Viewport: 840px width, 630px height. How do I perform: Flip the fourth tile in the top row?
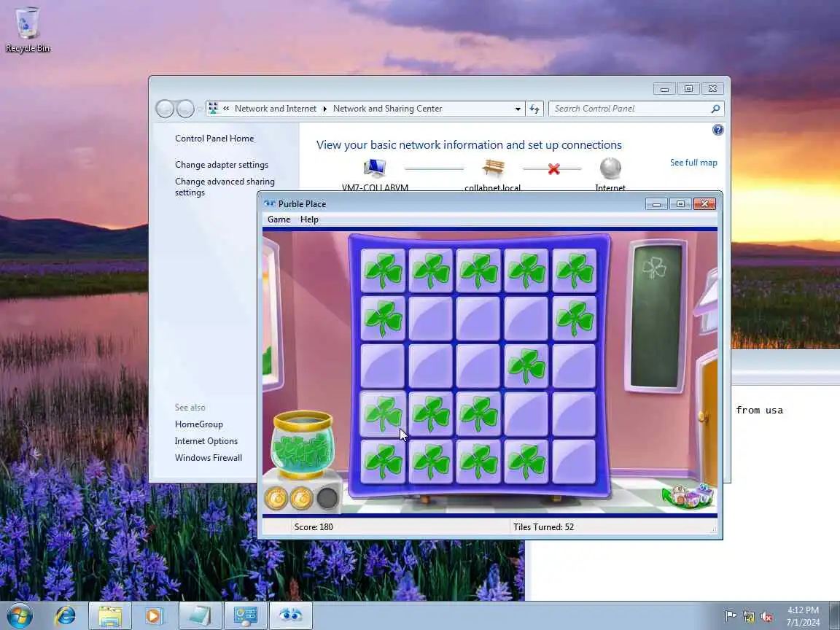[526, 271]
